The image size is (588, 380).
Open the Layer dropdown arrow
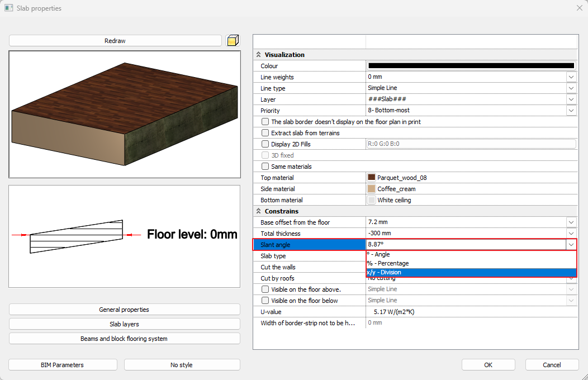tap(571, 99)
